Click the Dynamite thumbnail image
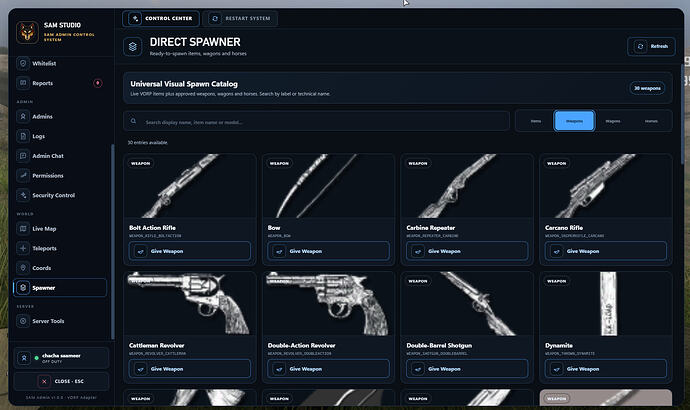 [606, 304]
